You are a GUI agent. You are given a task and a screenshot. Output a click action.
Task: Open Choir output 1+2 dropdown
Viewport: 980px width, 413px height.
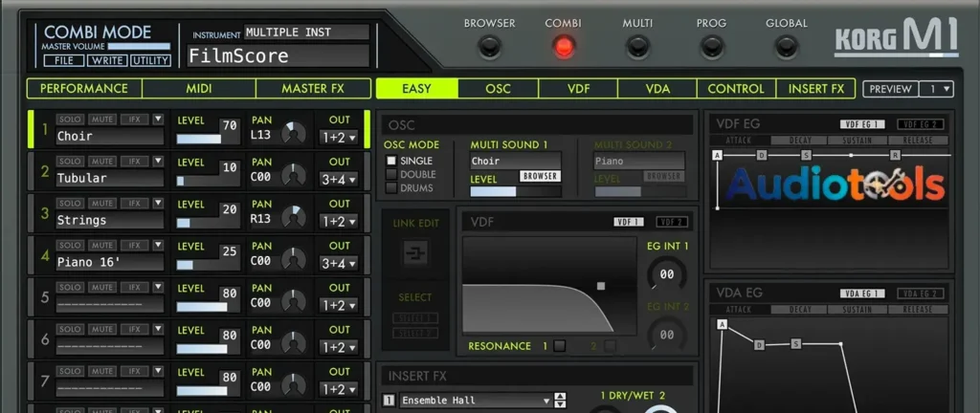pos(339,138)
